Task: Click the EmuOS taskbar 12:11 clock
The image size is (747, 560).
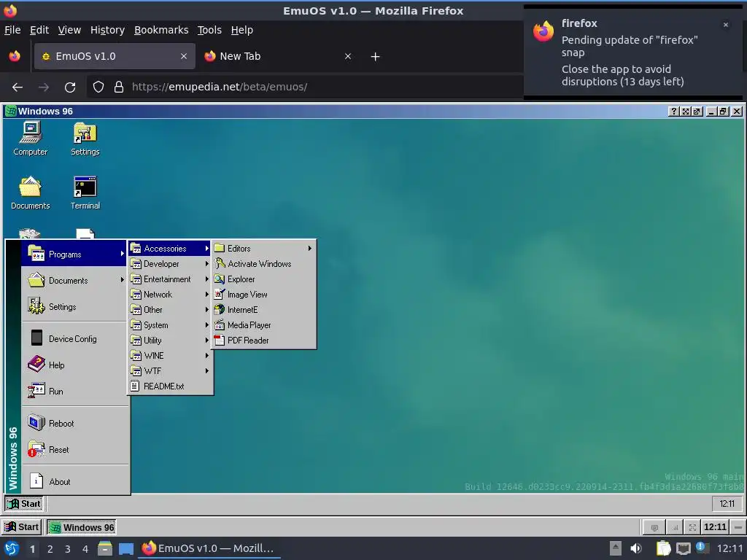Action: coord(715,527)
